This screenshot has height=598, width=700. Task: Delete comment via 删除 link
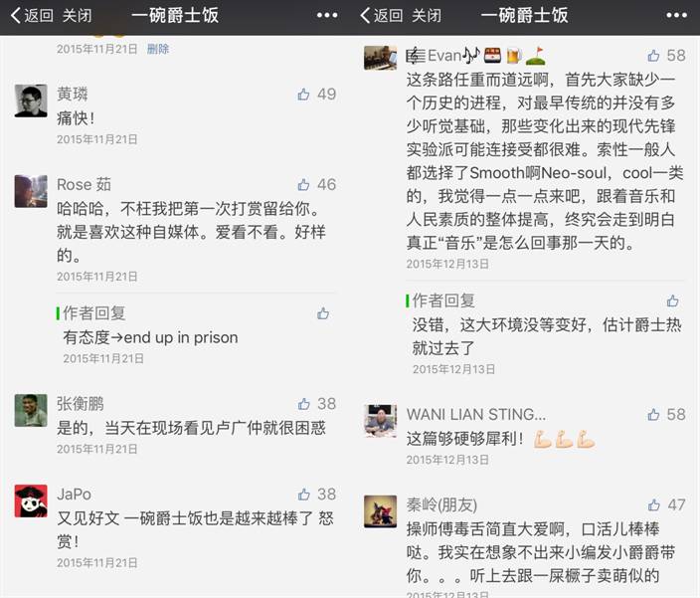[x=158, y=49]
